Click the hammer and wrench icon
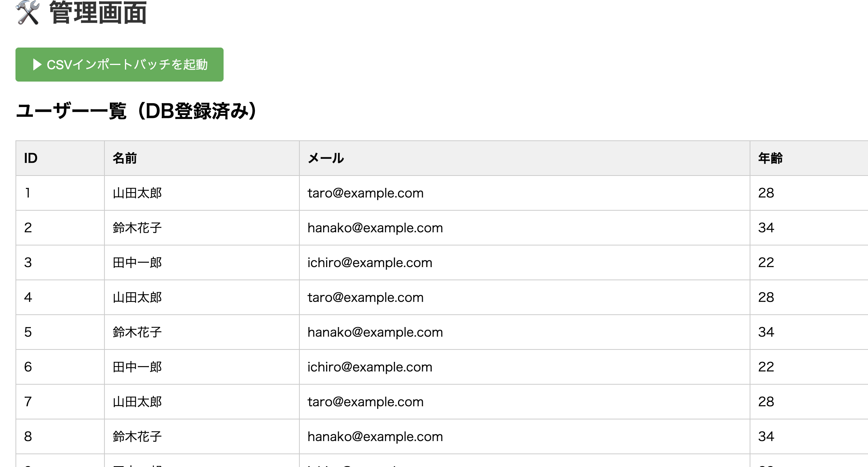 [28, 12]
